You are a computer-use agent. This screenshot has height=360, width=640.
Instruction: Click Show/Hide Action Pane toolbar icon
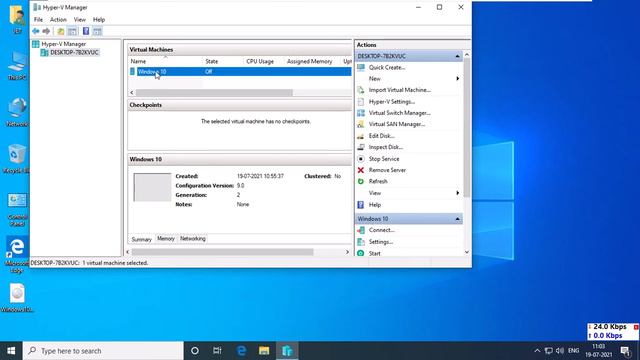click(x=97, y=31)
